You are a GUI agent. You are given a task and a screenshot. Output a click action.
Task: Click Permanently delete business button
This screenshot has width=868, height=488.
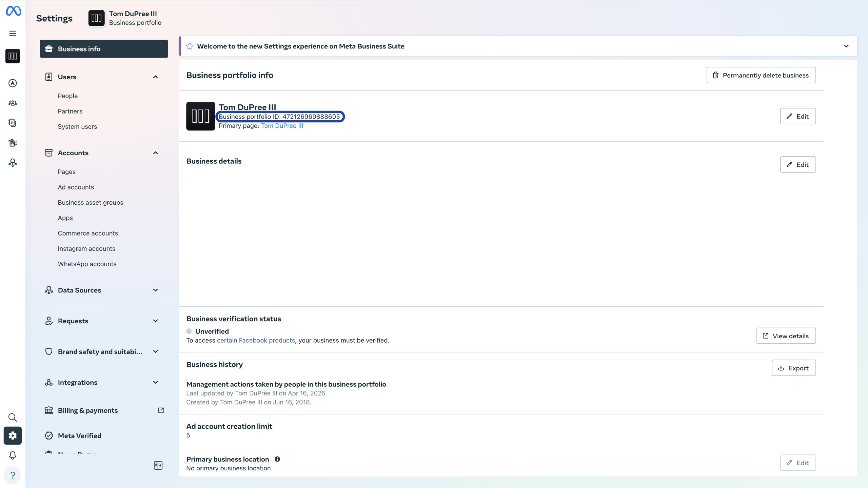pos(761,75)
